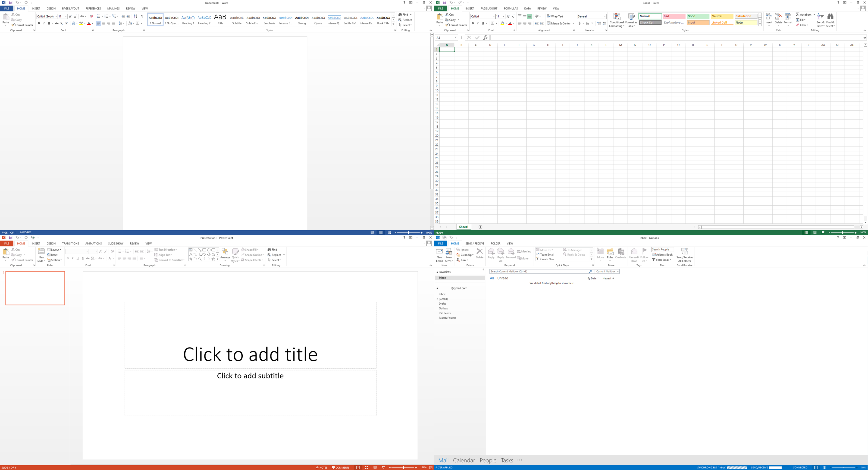Open Word MAILINGS tab
This screenshot has width=868, height=470.
113,8
